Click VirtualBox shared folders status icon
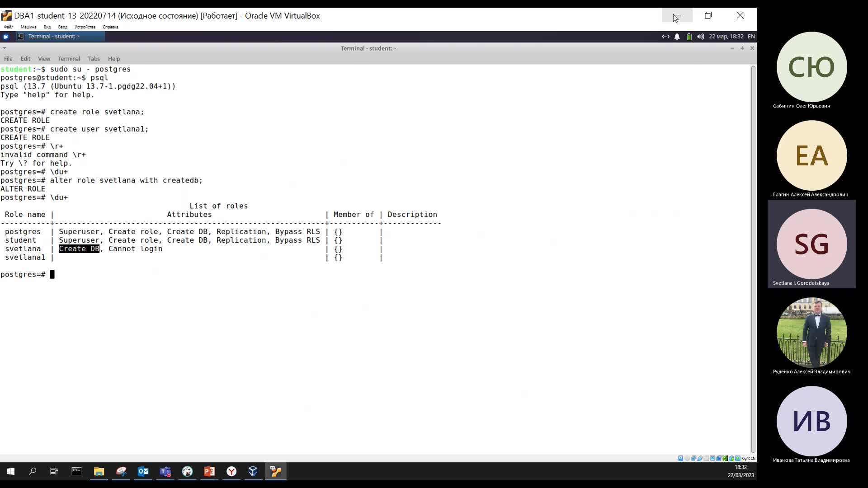Viewport: 868px width, 488px height. (706, 458)
